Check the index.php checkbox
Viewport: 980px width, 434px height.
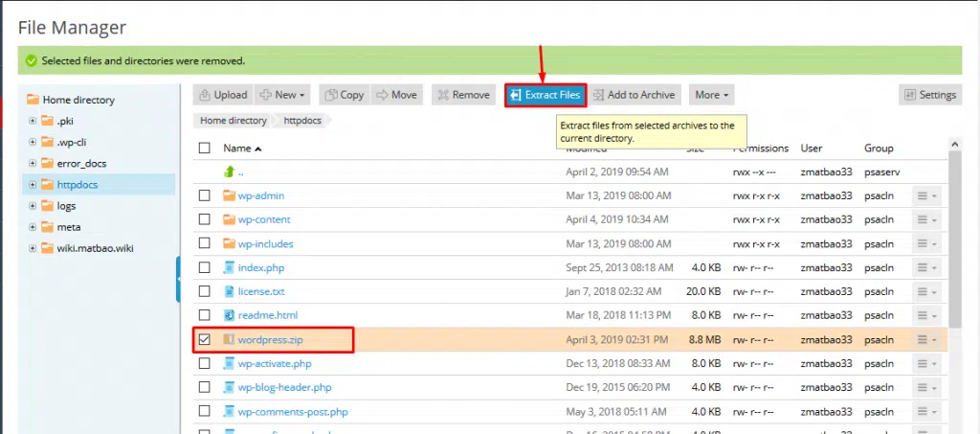pyautogui.click(x=204, y=267)
